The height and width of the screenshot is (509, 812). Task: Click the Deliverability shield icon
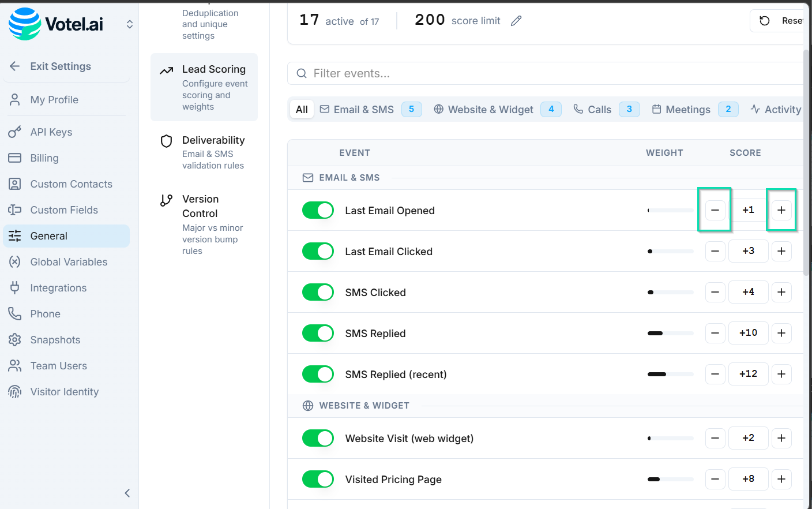[166, 140]
